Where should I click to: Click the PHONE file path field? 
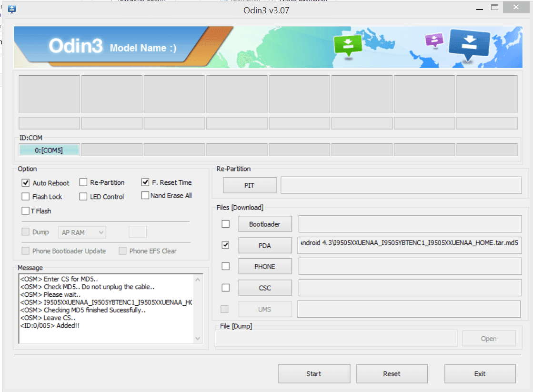point(410,266)
